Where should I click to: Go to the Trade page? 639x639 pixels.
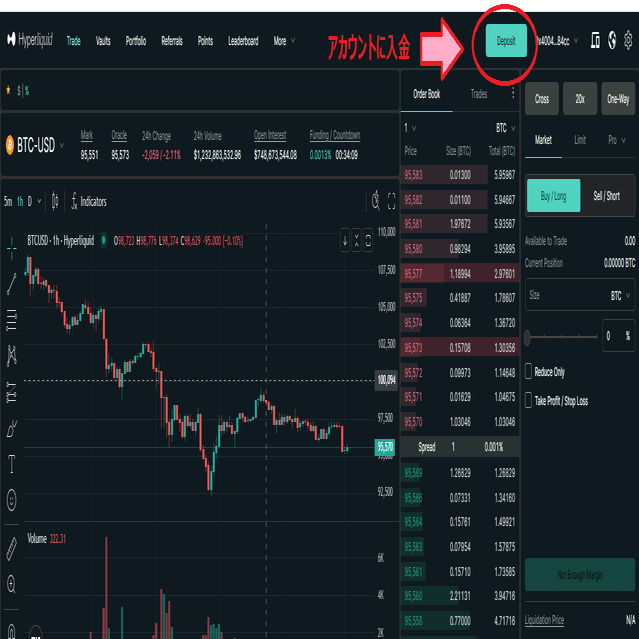pyautogui.click(x=74, y=41)
